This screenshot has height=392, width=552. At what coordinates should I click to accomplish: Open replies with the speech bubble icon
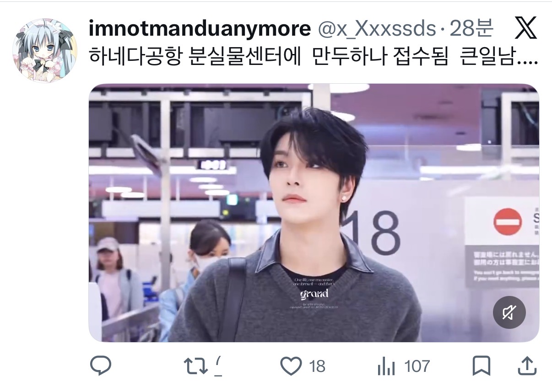pyautogui.click(x=100, y=366)
